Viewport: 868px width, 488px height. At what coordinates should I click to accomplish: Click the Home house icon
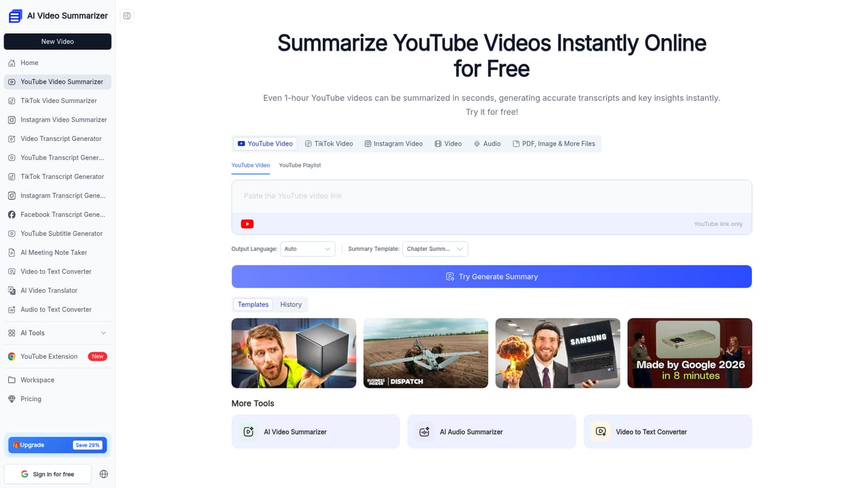coord(12,63)
